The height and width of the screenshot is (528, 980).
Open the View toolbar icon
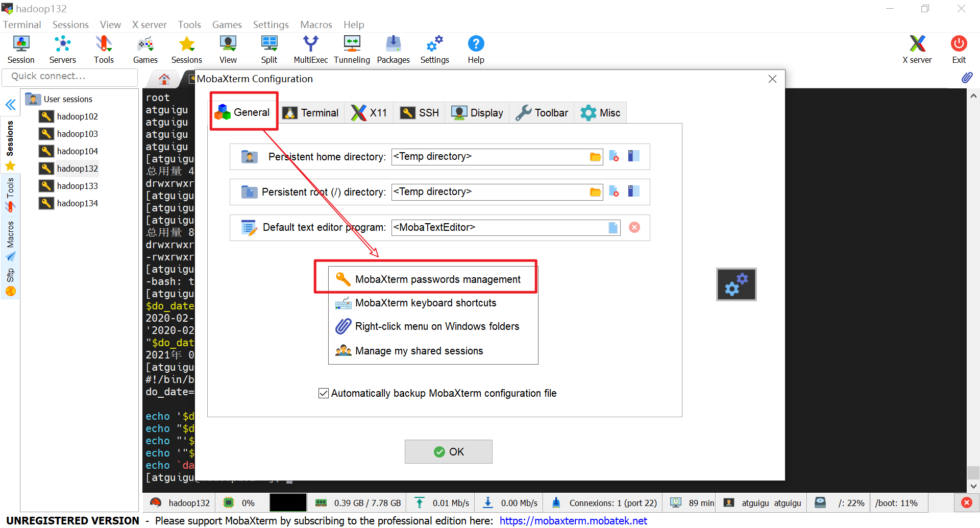pyautogui.click(x=228, y=50)
